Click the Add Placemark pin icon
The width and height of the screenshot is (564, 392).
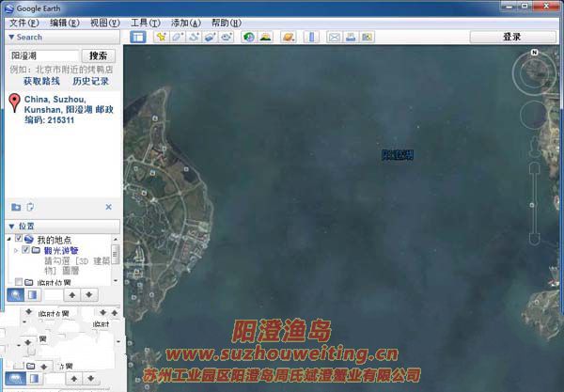(x=162, y=38)
